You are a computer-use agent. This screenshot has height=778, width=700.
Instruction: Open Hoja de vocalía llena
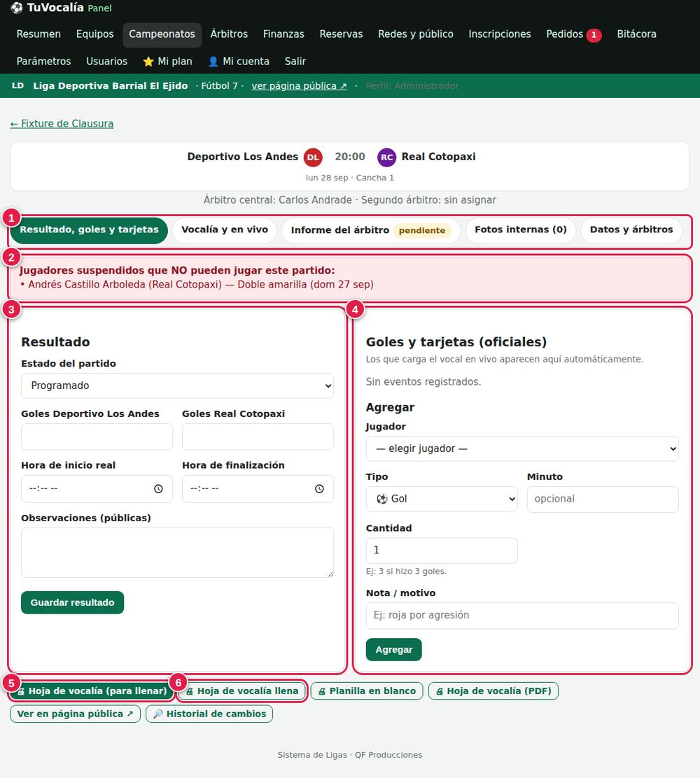(242, 691)
